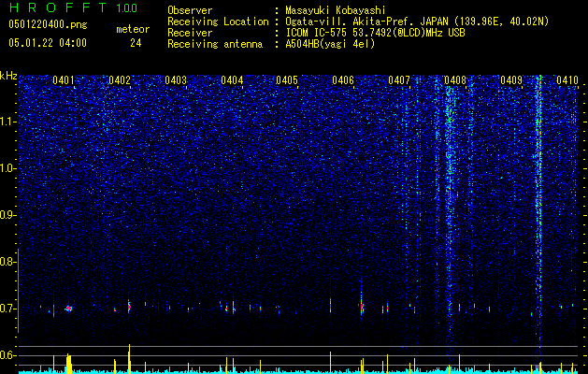The height and width of the screenshot is (374, 588).
Task: Click the antenna value A504HB(yagi 4el)
Action: pos(330,44)
